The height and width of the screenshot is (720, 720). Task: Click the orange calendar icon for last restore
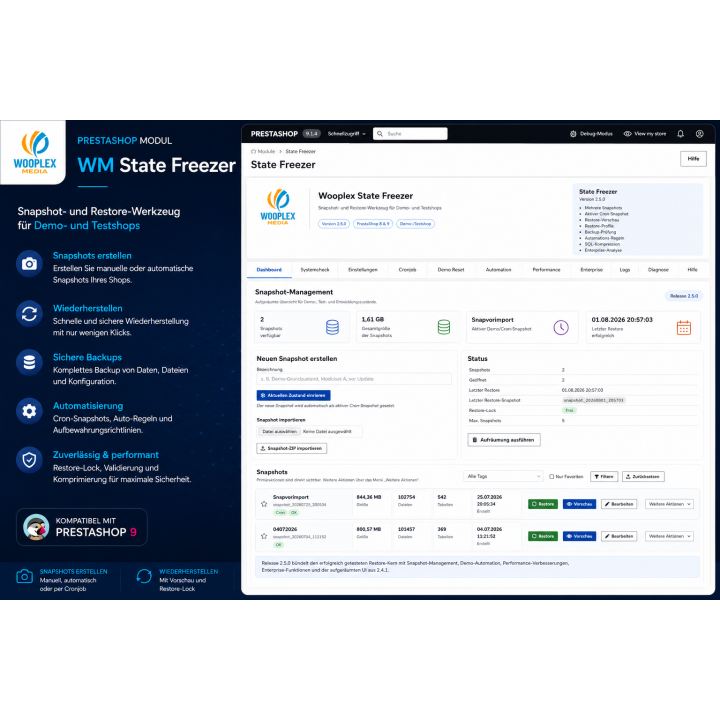[684, 327]
